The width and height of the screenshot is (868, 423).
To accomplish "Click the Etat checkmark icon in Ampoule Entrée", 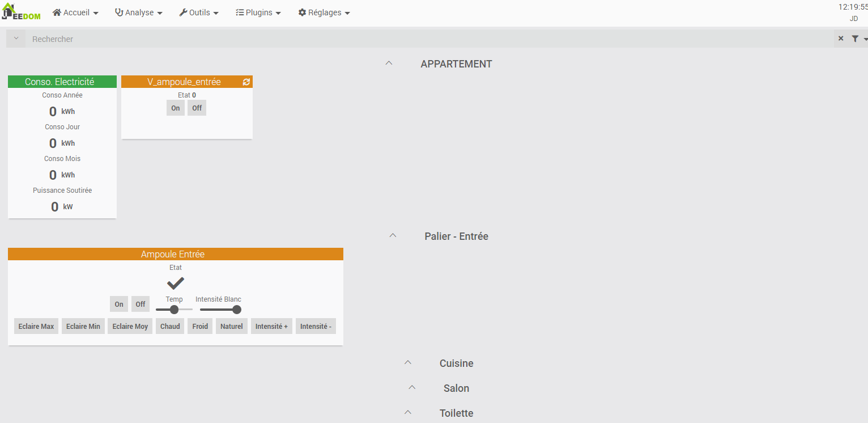I will click(x=176, y=283).
